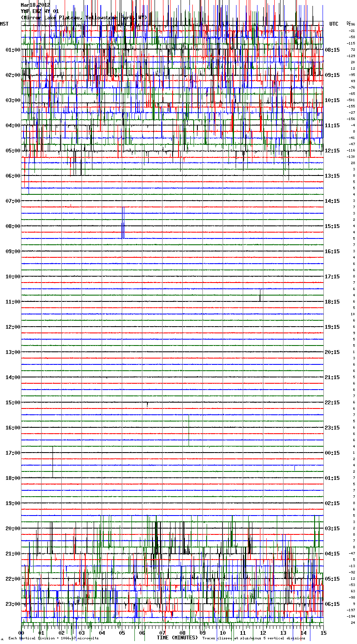Select the 02:00 MST hour label
The image size is (357, 644).
[x=13, y=75]
